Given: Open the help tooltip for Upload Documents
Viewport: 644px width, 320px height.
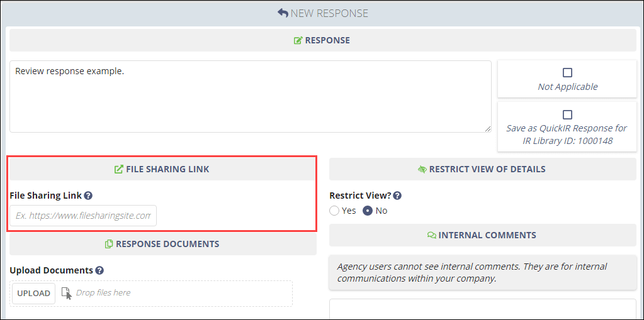Looking at the screenshot, I should (x=99, y=270).
